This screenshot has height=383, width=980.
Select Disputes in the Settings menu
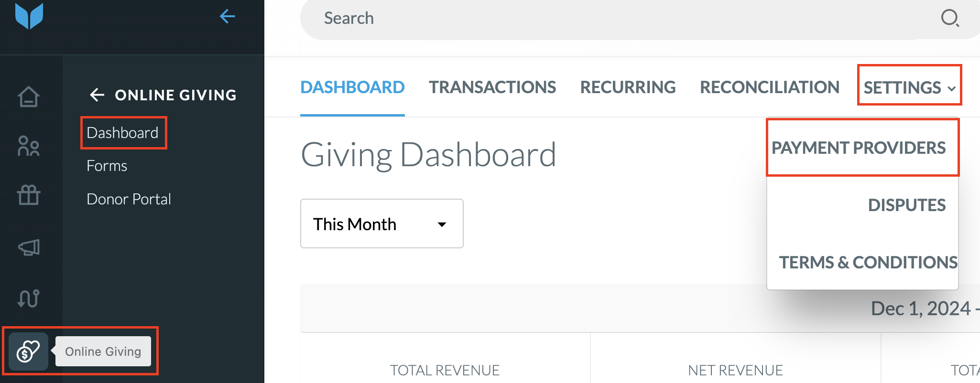[x=906, y=205]
